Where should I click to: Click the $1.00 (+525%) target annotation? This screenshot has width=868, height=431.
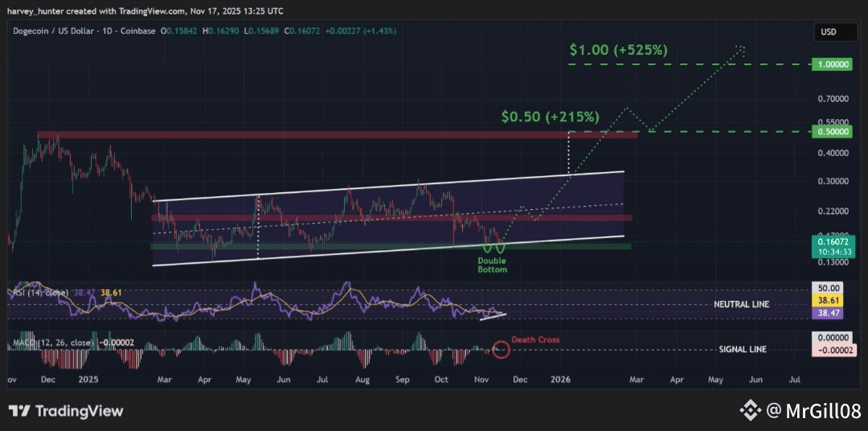pos(618,50)
